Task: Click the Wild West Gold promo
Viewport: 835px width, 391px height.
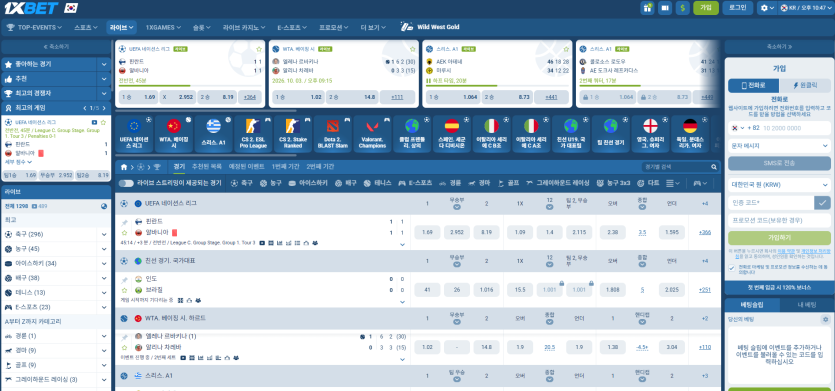Action: click(x=430, y=27)
